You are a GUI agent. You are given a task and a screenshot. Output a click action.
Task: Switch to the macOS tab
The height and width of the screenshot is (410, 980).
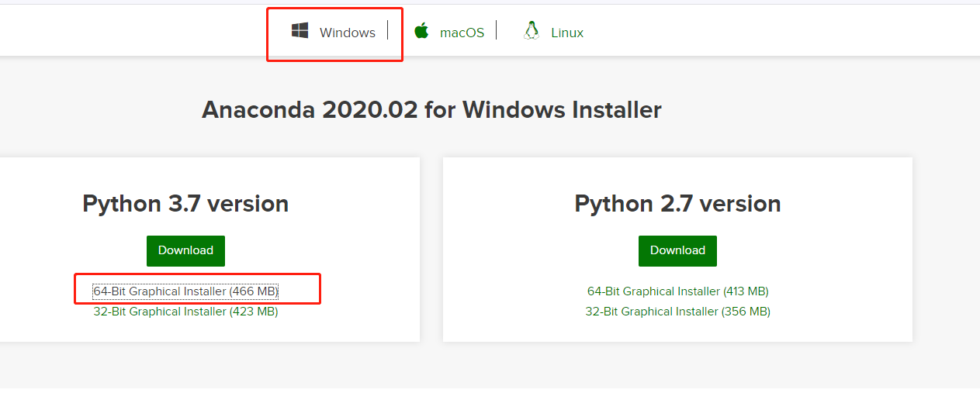pyautogui.click(x=462, y=33)
